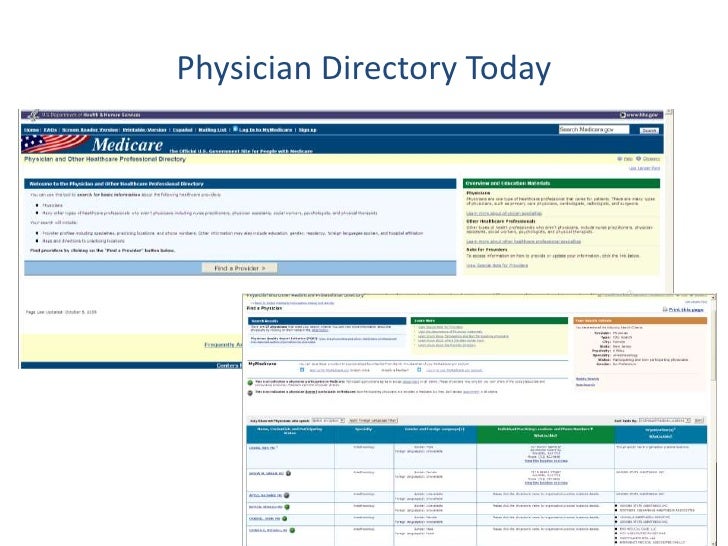The width and height of the screenshot is (728, 546).
Task: Click gray status icon beside third physician name
Action: pyautogui.click(x=286, y=495)
